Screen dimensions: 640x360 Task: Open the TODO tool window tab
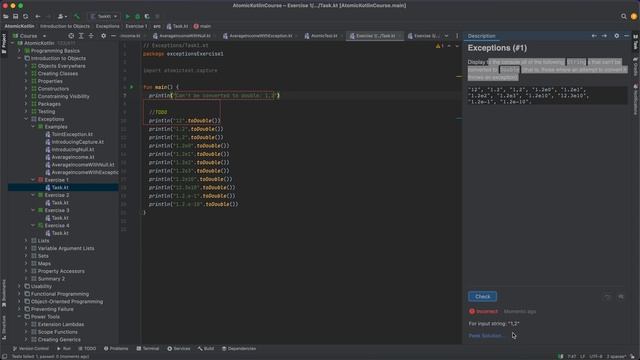[x=87, y=349]
